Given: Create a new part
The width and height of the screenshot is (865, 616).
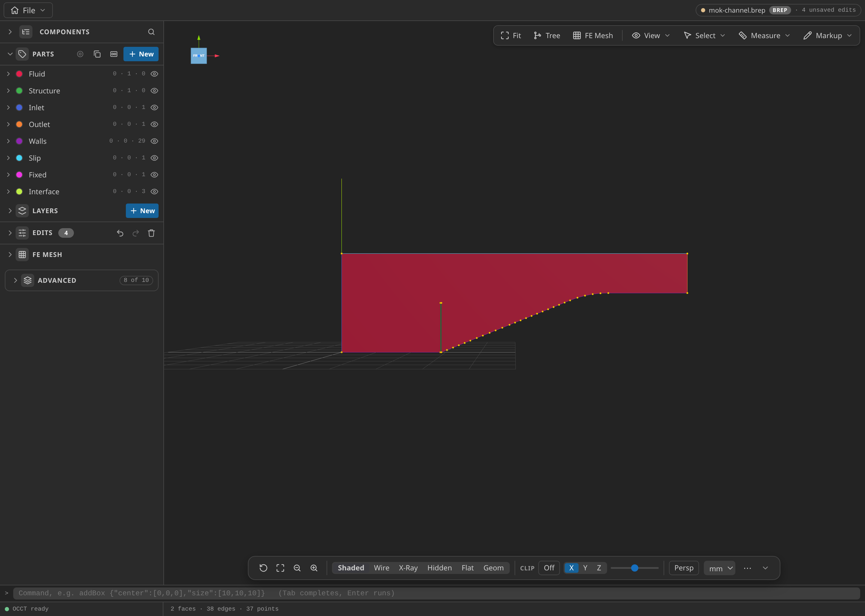Looking at the screenshot, I should click(x=141, y=54).
